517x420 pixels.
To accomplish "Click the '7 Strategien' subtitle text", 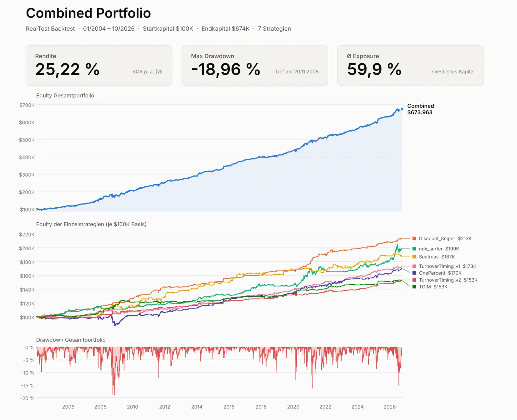I will tap(274, 29).
